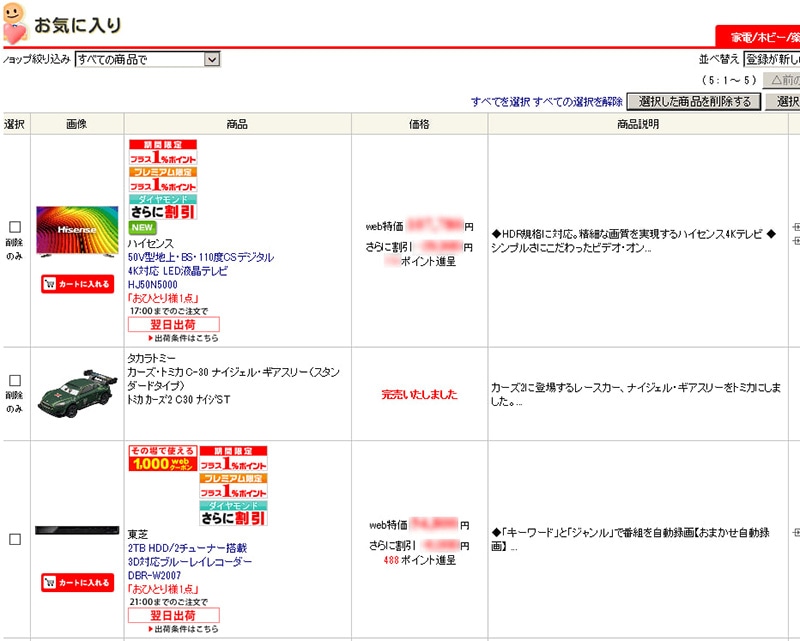Click the green Tomica car thumbnail

pos(78,394)
